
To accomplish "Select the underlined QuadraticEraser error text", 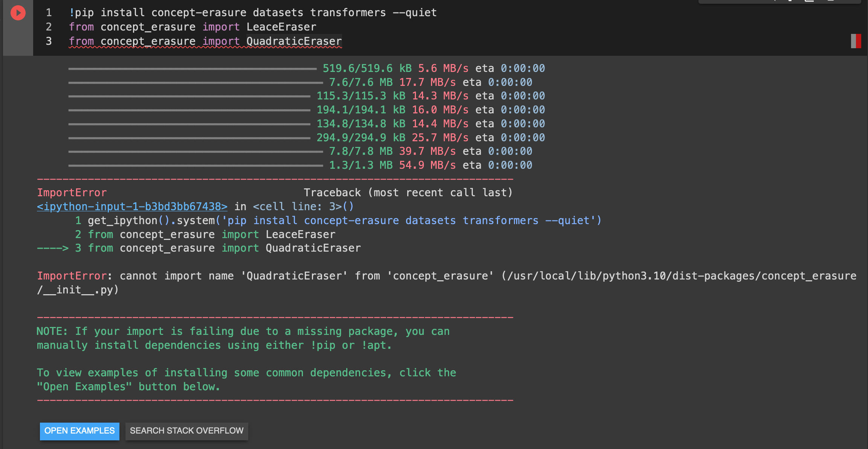I will tap(293, 41).
